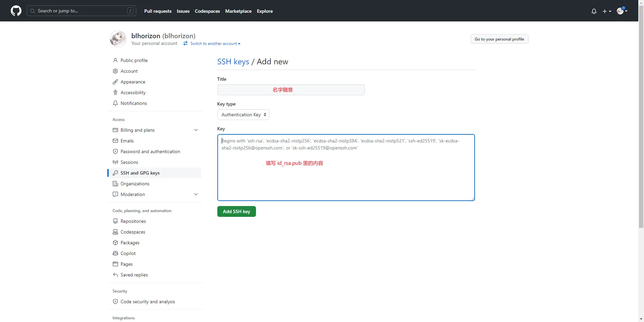Open the Key type dropdown
The image size is (644, 322).
tap(243, 115)
